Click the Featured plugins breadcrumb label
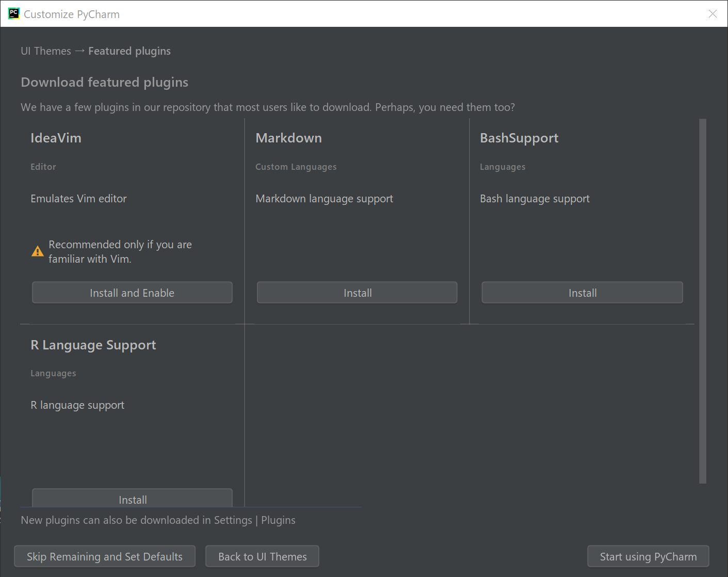 [130, 51]
